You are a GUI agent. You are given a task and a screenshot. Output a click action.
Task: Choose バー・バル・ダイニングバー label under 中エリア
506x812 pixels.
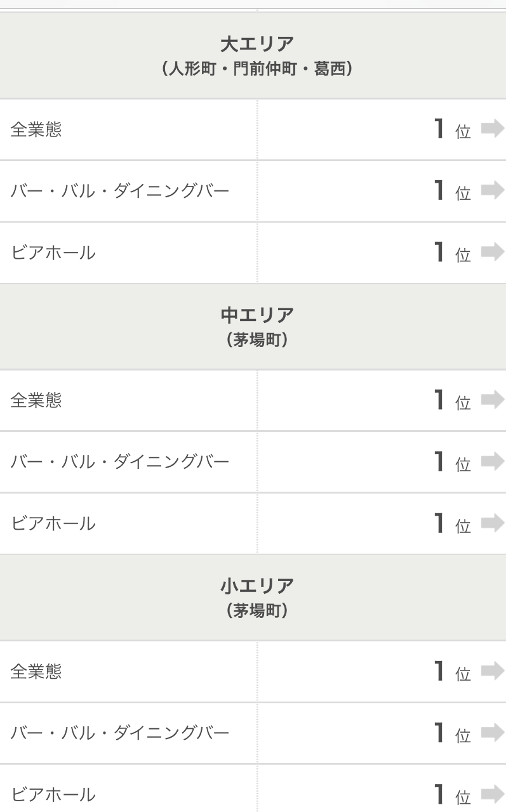click(120, 462)
